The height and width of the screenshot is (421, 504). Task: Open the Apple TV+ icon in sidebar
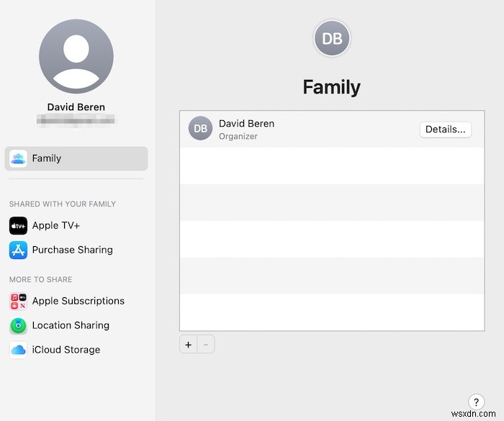point(18,225)
